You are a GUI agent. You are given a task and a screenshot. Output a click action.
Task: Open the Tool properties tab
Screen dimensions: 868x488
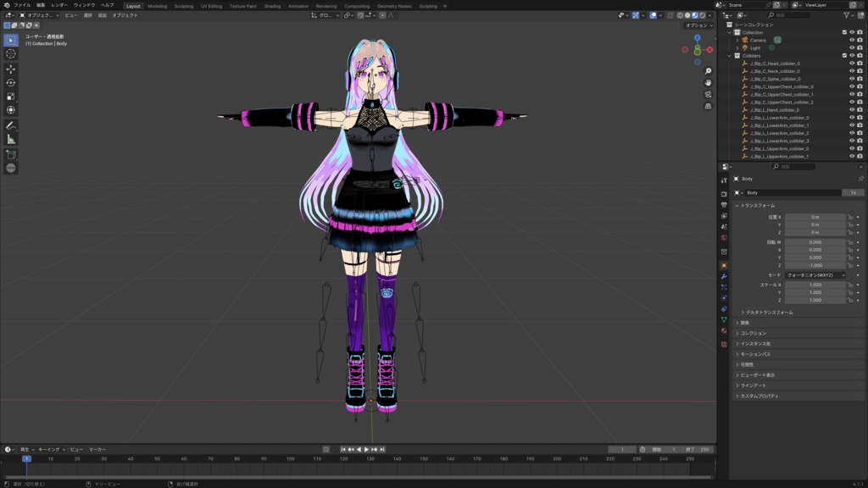click(x=724, y=180)
